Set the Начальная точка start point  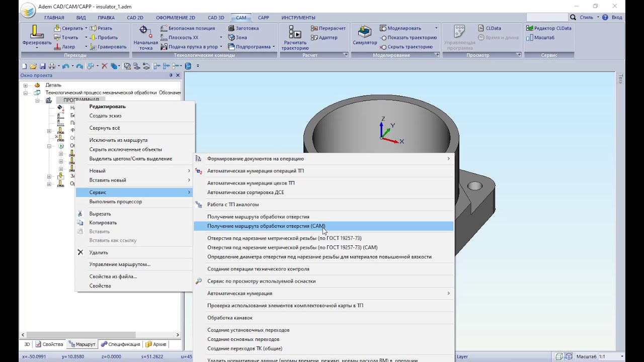[x=145, y=38]
